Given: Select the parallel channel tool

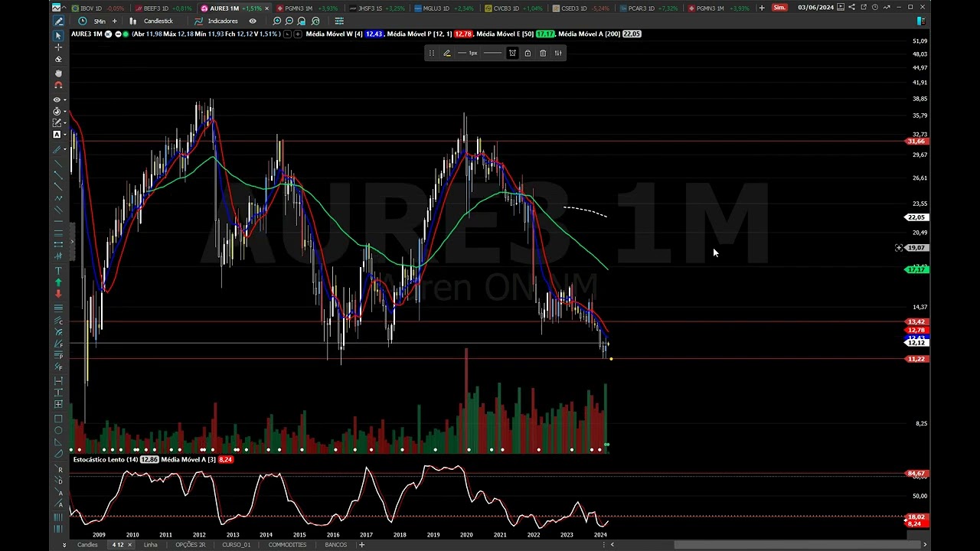Looking at the screenshot, I should 58,210.
